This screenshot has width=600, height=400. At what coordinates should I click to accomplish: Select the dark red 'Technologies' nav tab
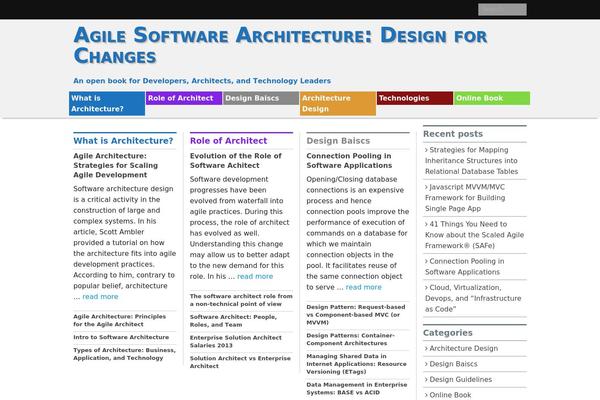click(x=415, y=98)
